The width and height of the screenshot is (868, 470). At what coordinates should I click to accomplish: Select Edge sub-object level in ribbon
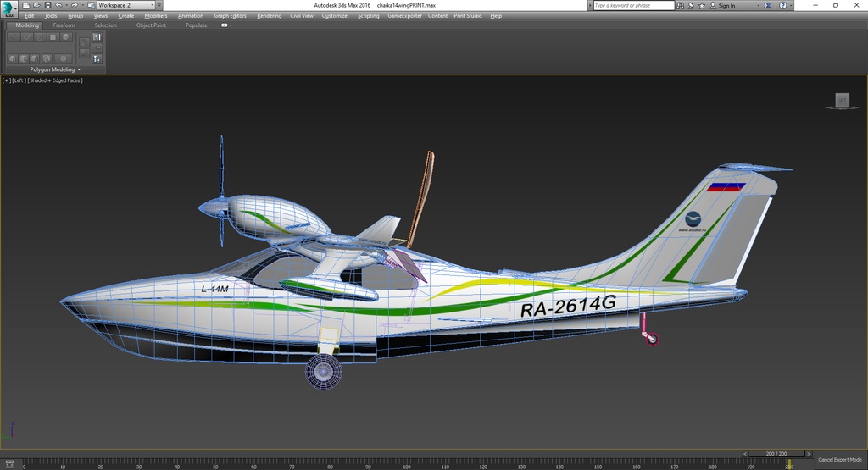tap(26, 37)
